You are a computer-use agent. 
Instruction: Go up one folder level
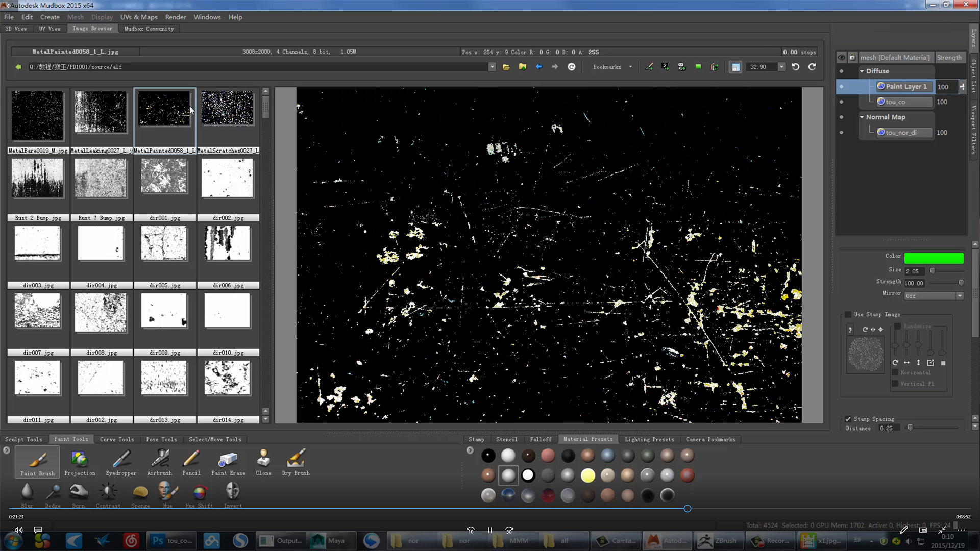(x=522, y=67)
